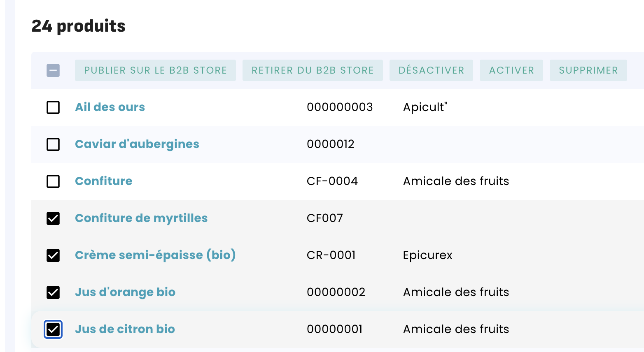
Task: Open the Jus de citron bio link
Action: [125, 329]
